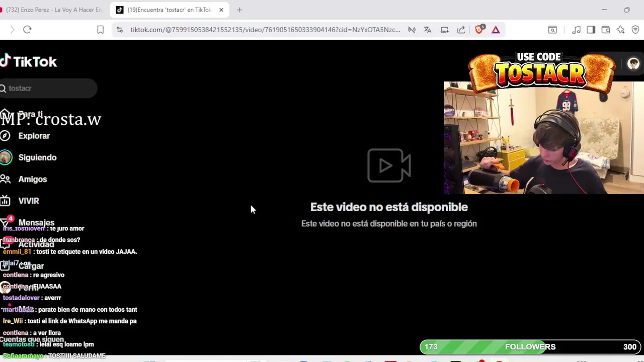Toggle the browser sidebar panel

(x=591, y=30)
